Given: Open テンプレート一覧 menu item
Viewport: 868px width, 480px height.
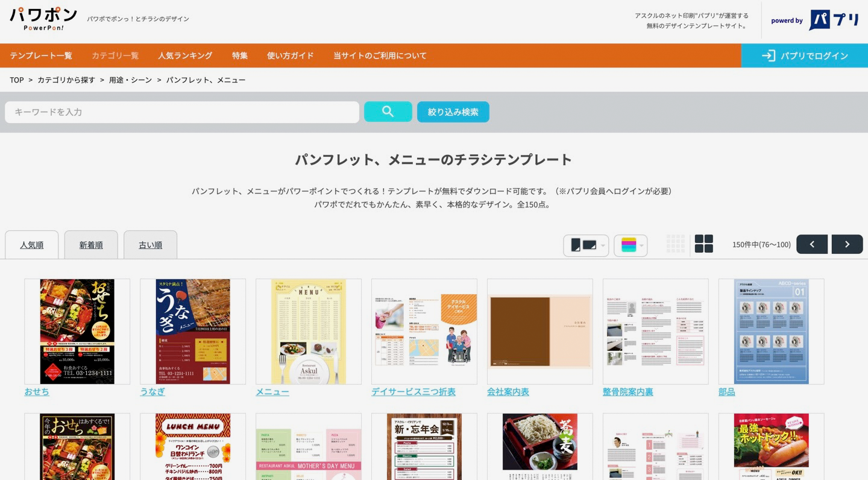Looking at the screenshot, I should (x=41, y=55).
